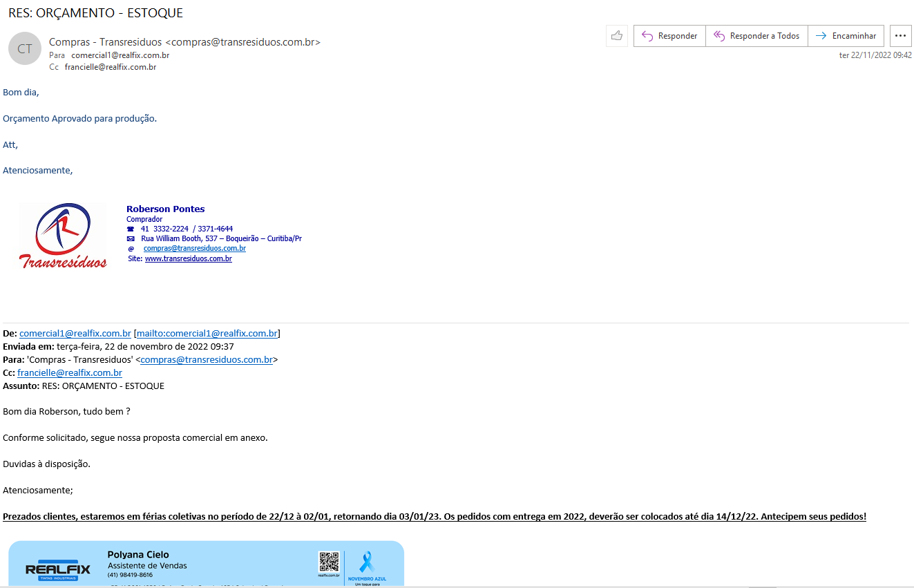Click the envelope icon beside the street address

coord(131,238)
